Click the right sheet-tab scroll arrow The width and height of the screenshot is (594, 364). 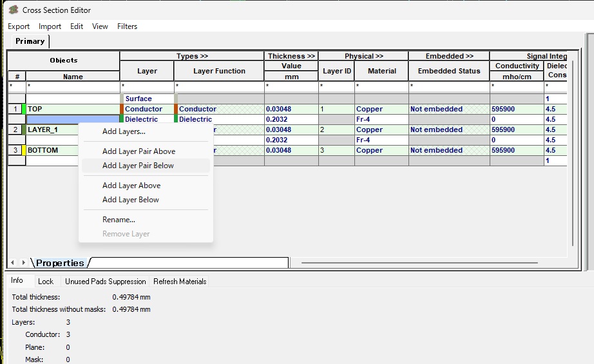tap(24, 263)
